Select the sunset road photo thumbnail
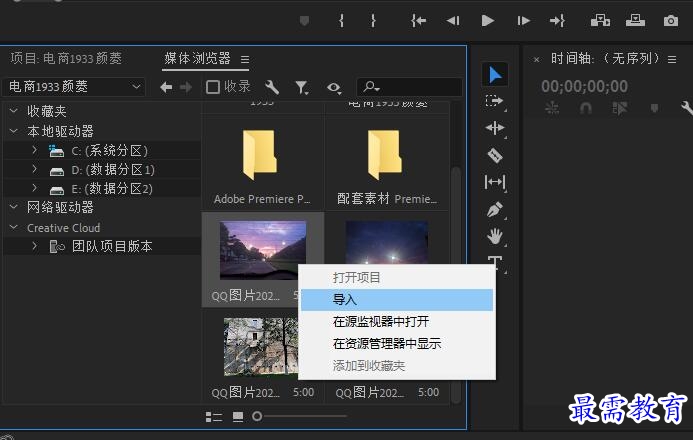 pyautogui.click(x=263, y=250)
